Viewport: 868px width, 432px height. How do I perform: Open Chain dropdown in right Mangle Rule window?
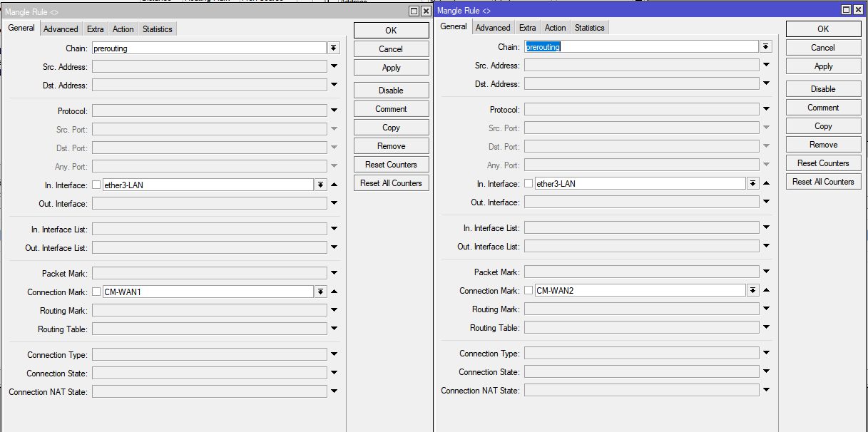pyautogui.click(x=765, y=47)
